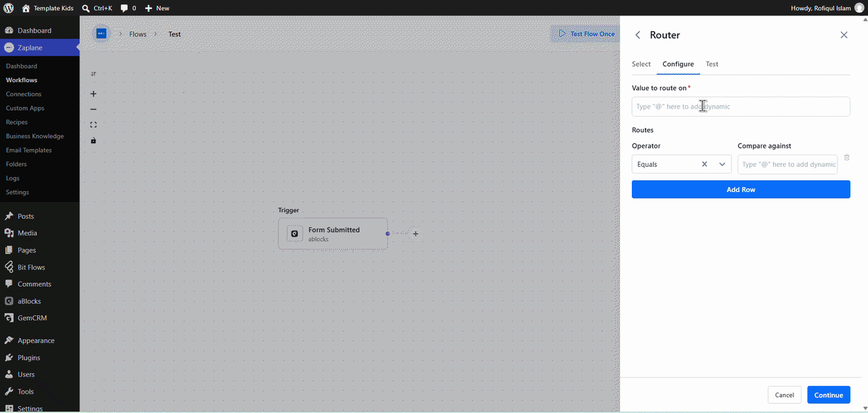Go to Flows in the breadcrumb
868x413 pixels.
click(x=138, y=34)
